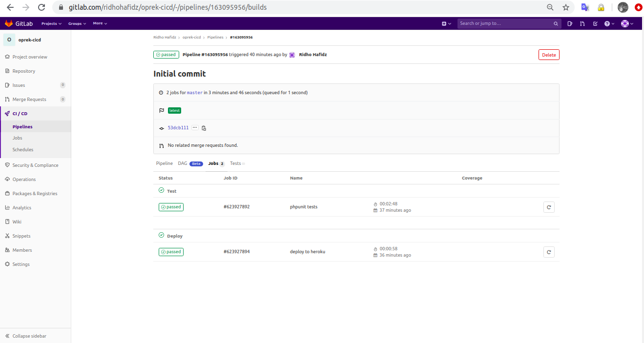Expand the Help question mark dropdown
The width and height of the screenshot is (644, 343).
point(609,23)
